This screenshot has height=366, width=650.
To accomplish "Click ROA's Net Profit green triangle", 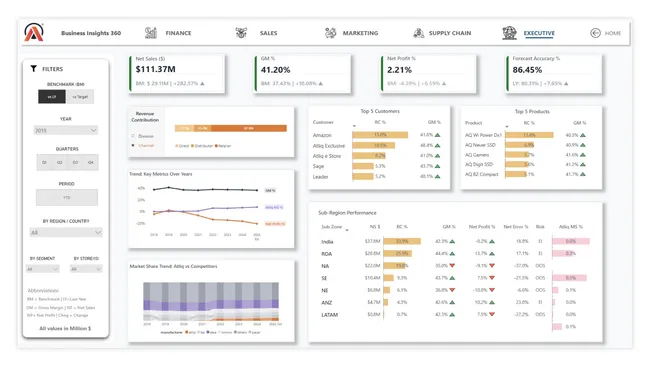I will [492, 253].
